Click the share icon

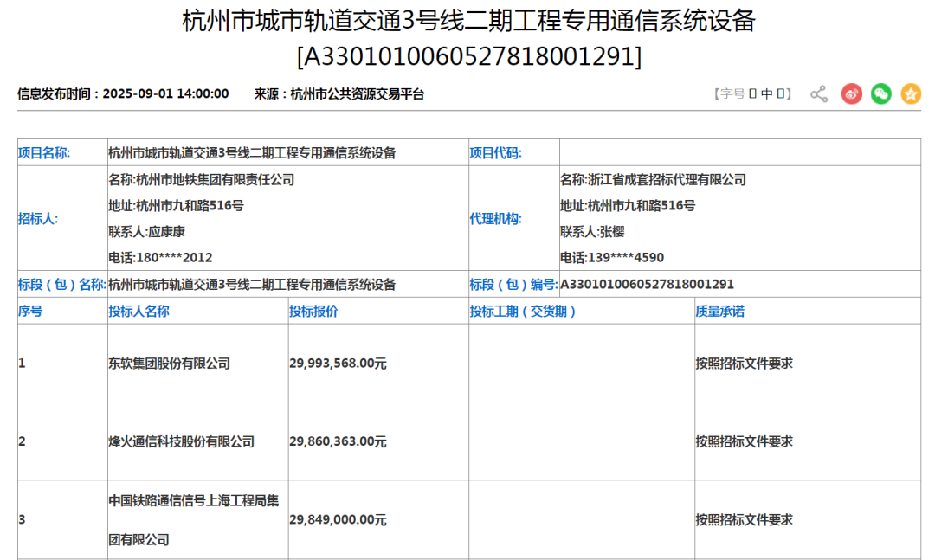tap(819, 93)
